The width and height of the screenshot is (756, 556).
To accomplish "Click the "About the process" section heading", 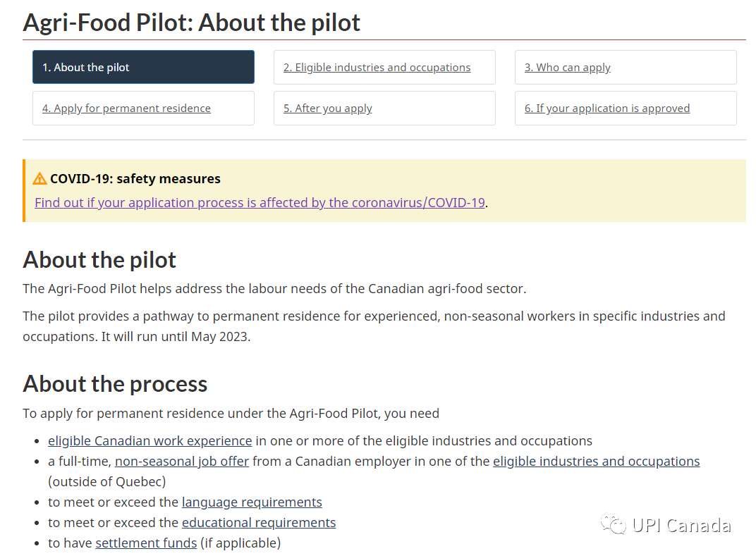I will tap(115, 384).
